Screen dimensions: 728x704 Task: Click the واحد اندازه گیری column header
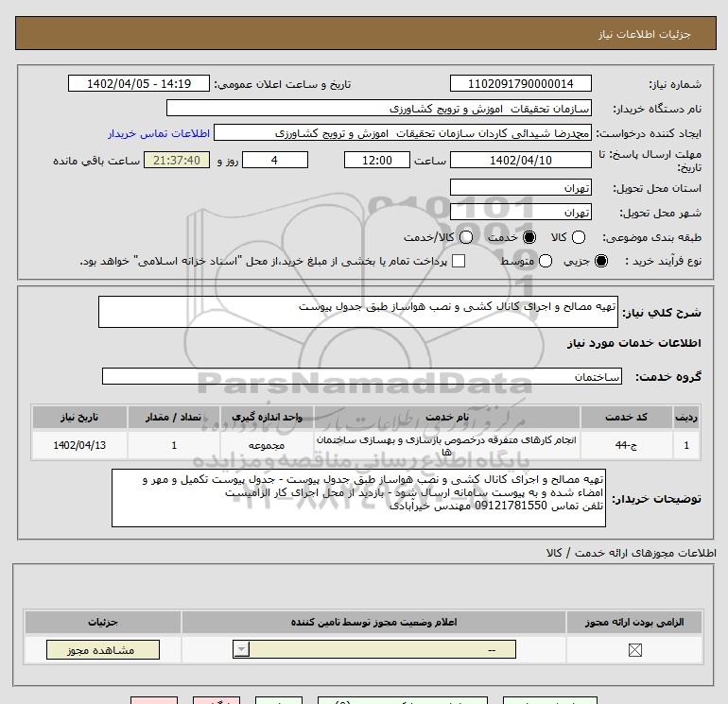click(x=267, y=417)
